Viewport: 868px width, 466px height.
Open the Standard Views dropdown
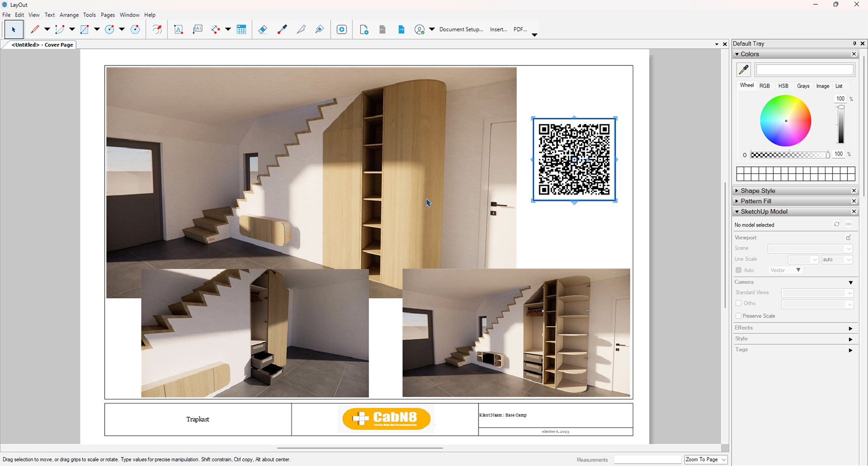coord(816,293)
